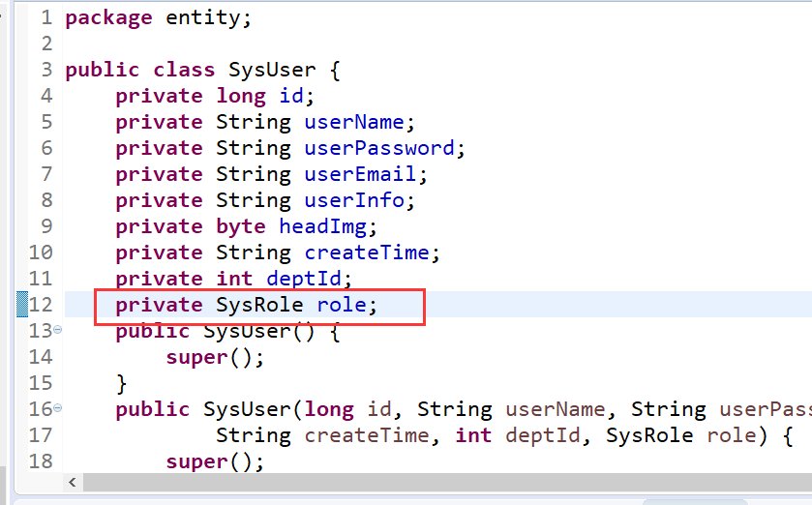The image size is (812, 505).
Task: Click the 'public' keyword on line 16
Action: [x=153, y=410]
